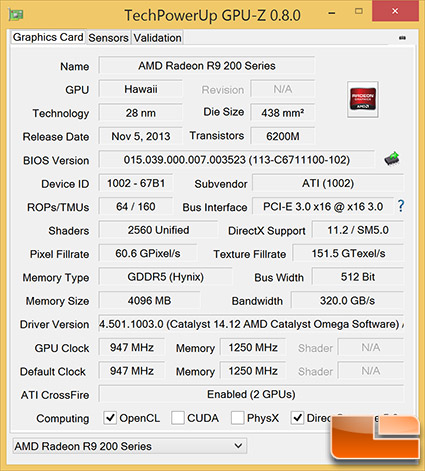
Task: Click the ATI CrossFire status field
Action: (x=251, y=394)
